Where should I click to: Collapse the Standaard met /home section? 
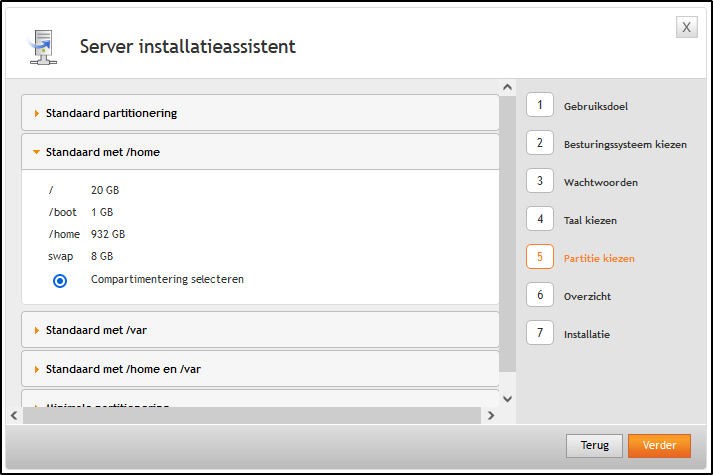(x=102, y=152)
